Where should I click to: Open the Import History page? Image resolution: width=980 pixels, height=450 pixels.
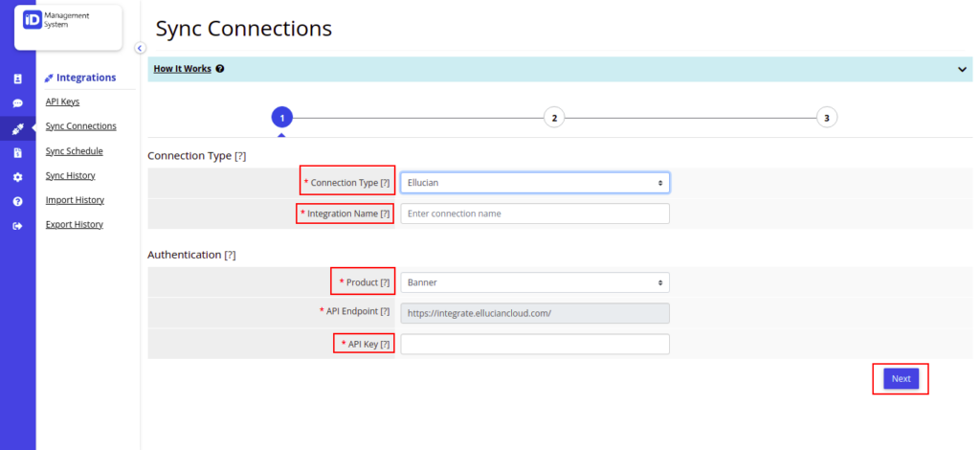pyautogui.click(x=75, y=200)
